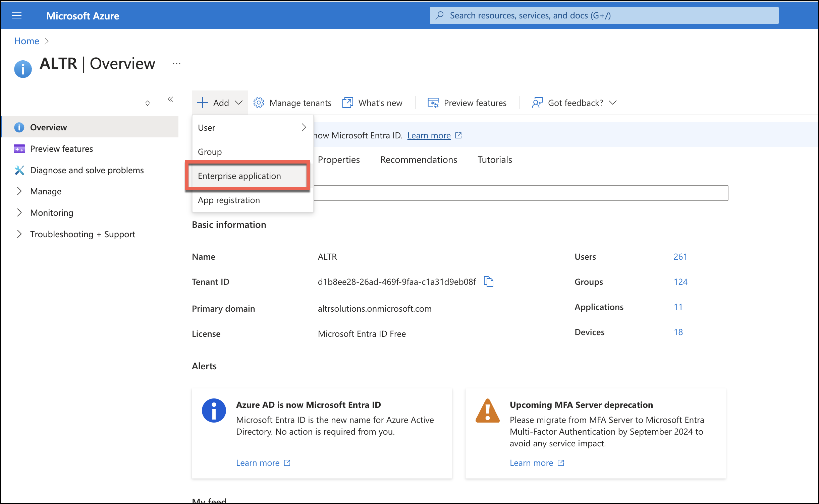Collapse the sidebar with double chevron

[x=170, y=99]
